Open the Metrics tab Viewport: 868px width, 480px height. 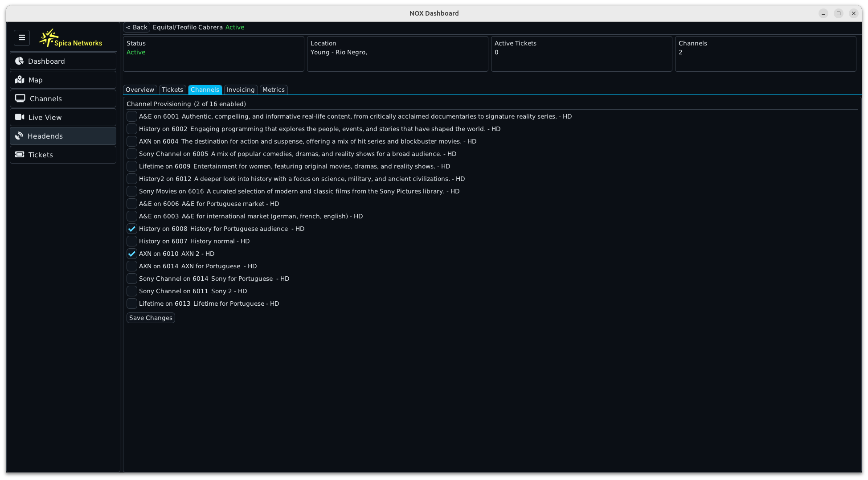tap(274, 90)
